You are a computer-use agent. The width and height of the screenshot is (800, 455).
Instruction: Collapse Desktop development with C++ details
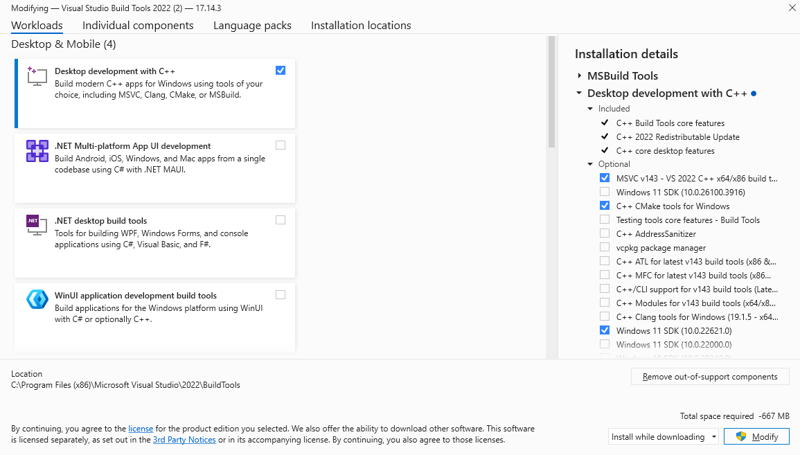click(580, 94)
